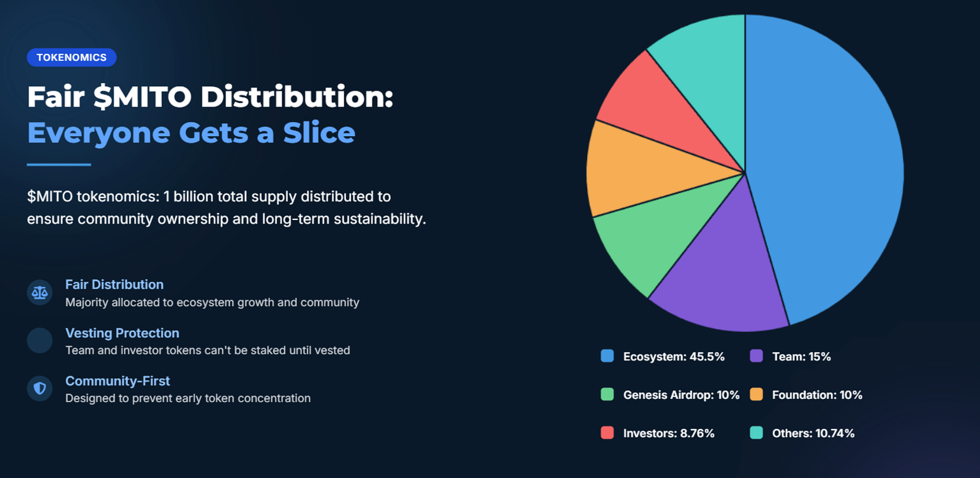Viewport: 980px width, 478px height.
Task: Click the Vesting Protection heading
Action: click(123, 333)
